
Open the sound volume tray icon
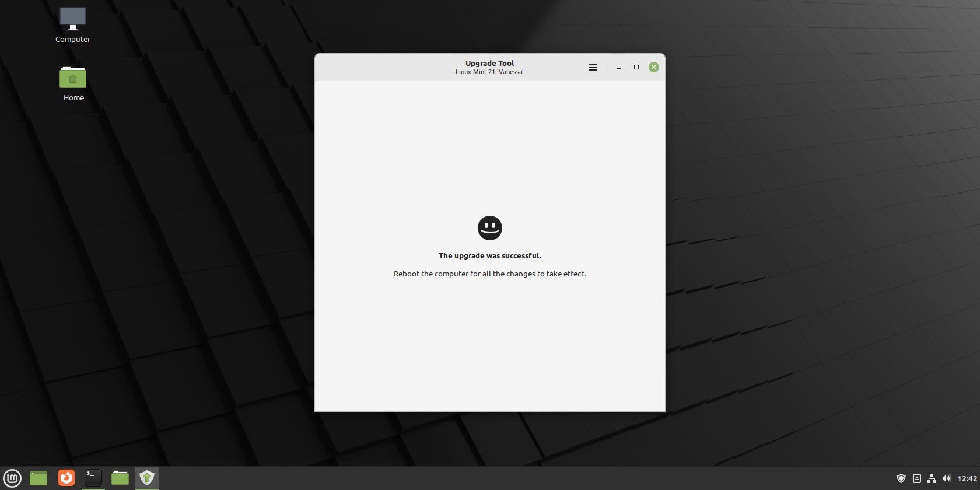[946, 478]
